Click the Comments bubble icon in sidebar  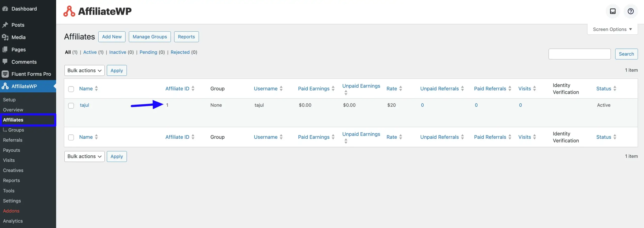tap(5, 62)
